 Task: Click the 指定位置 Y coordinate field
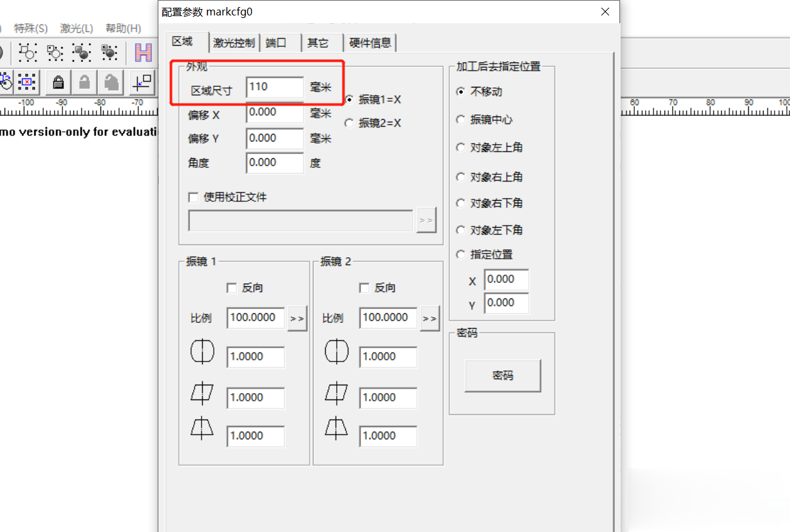(x=507, y=303)
